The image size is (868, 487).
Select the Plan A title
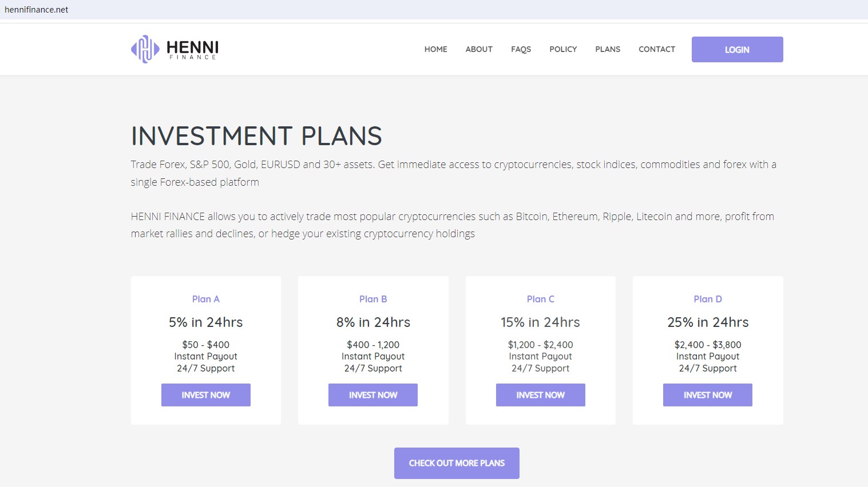pos(206,299)
